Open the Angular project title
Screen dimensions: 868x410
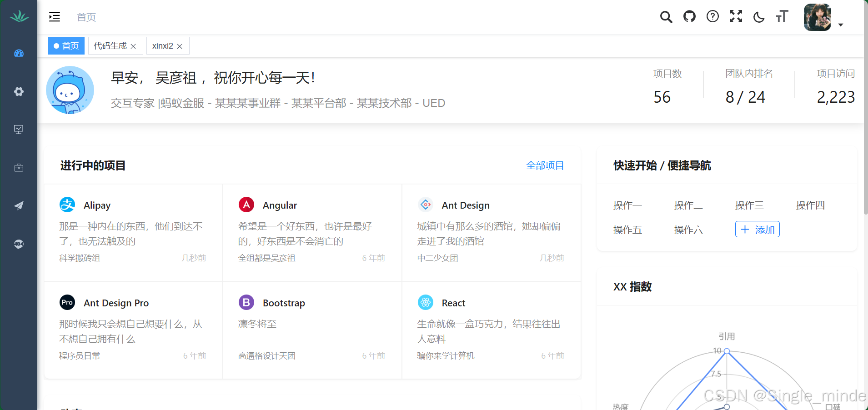click(280, 205)
